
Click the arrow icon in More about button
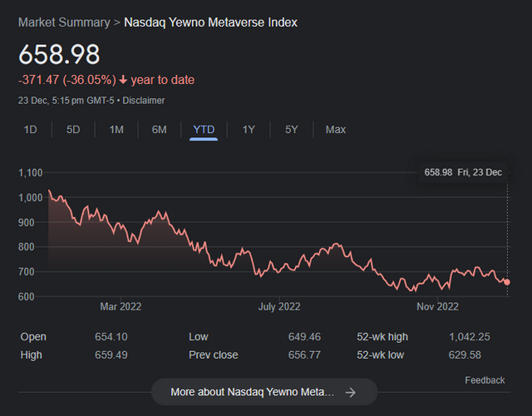(351, 393)
